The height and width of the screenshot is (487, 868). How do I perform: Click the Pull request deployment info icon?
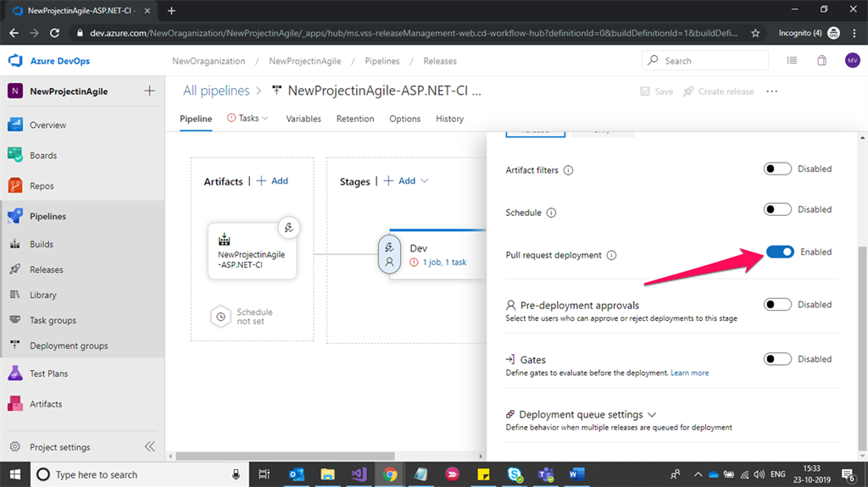611,255
